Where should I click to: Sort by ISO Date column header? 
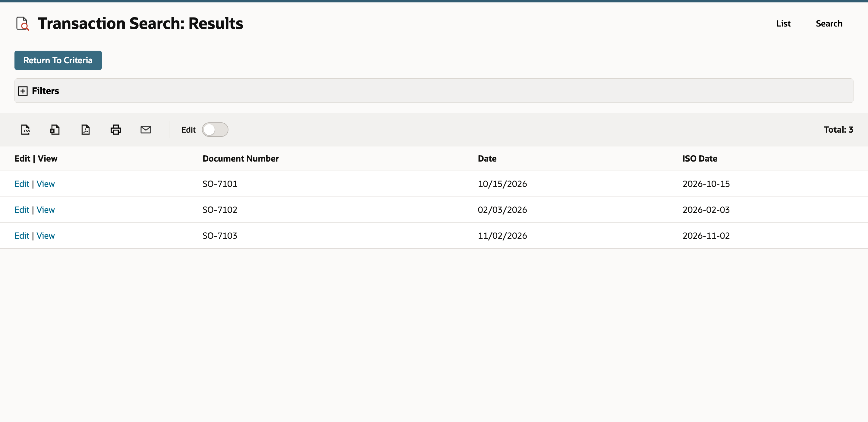point(700,159)
